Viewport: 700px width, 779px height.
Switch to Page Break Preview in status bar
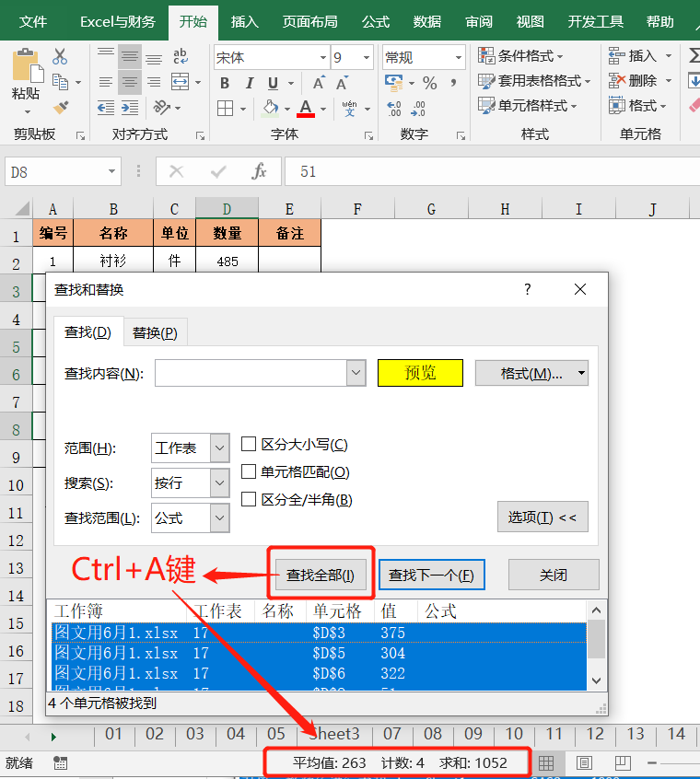(x=623, y=762)
